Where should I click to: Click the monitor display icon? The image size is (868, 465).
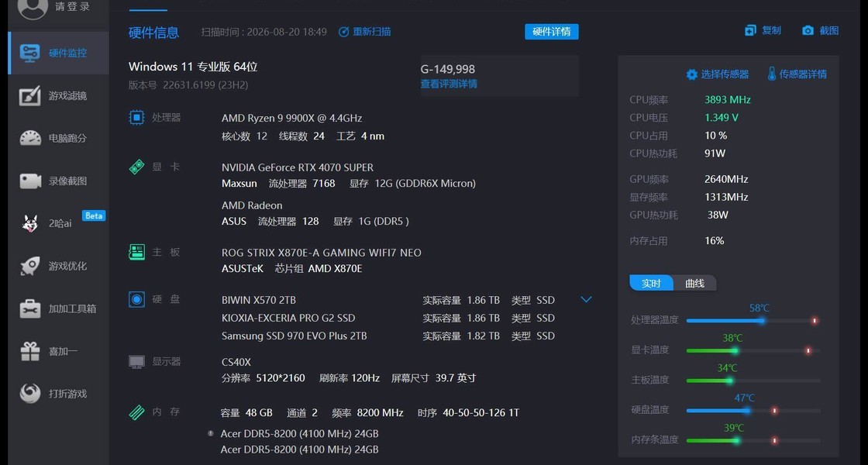coord(136,362)
